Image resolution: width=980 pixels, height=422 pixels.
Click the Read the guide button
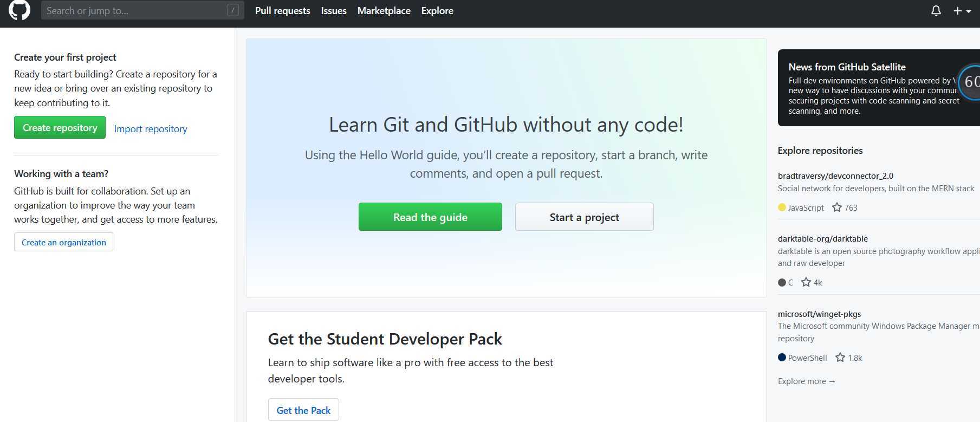430,217
